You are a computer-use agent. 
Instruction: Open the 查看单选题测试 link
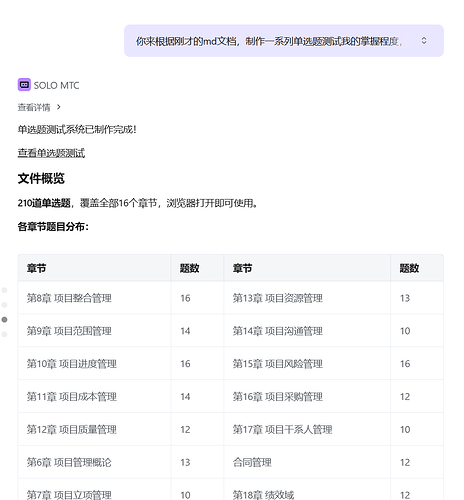[x=51, y=153]
